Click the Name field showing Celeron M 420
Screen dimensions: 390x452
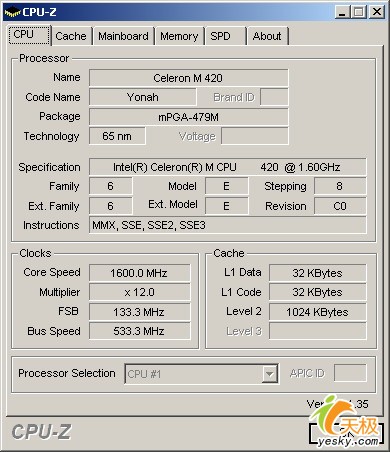click(x=189, y=78)
